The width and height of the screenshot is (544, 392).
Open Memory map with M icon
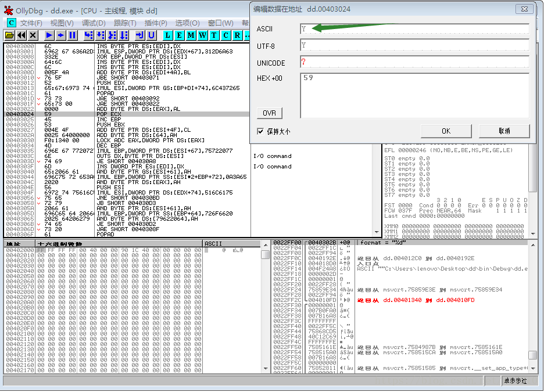pos(191,35)
